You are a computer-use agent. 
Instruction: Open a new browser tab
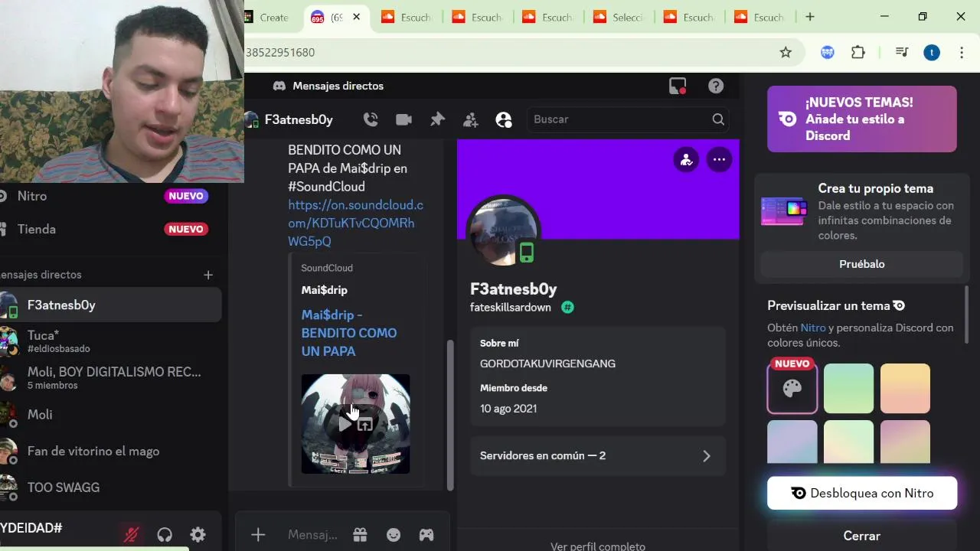point(810,17)
